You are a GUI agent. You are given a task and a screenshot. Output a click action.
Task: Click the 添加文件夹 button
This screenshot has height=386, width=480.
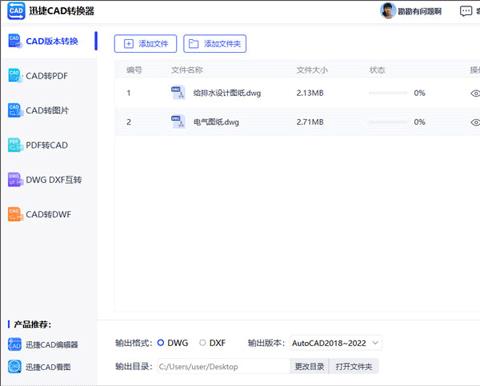[215, 44]
